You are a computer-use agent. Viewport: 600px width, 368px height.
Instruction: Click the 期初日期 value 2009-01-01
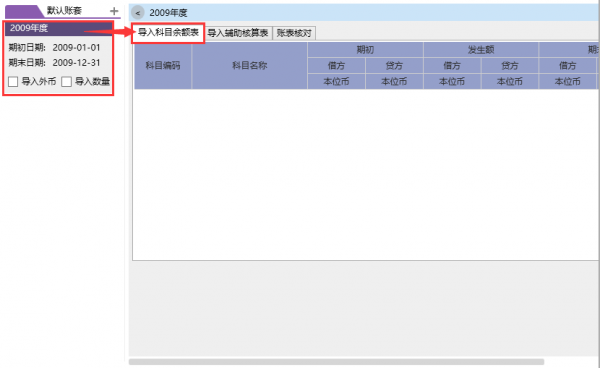click(x=76, y=48)
